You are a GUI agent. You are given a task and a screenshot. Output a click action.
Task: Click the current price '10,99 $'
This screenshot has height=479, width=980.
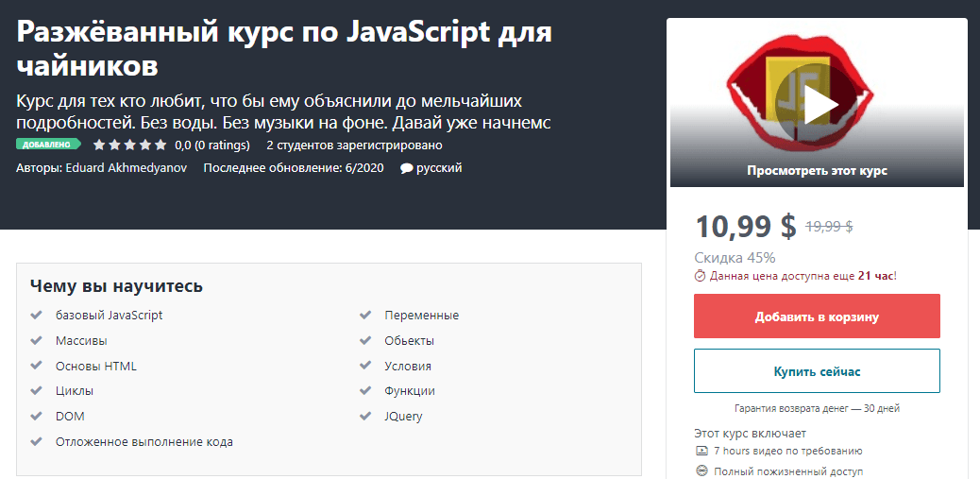[x=746, y=226]
